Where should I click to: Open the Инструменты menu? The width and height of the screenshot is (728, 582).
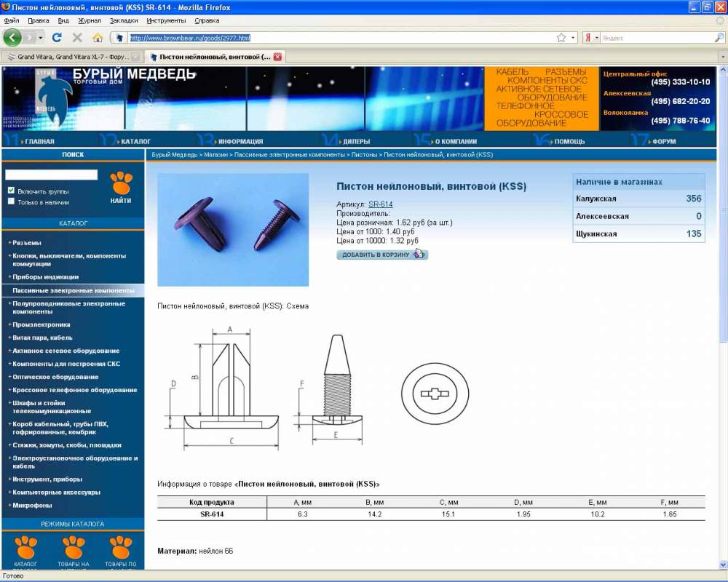[x=166, y=20]
